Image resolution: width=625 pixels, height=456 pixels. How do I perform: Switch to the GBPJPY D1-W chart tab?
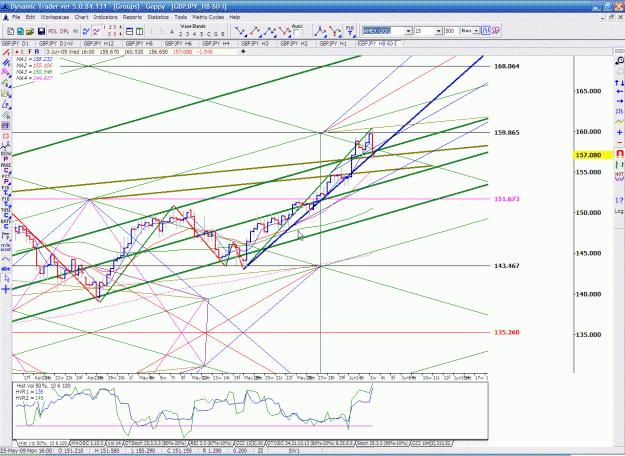point(56,43)
